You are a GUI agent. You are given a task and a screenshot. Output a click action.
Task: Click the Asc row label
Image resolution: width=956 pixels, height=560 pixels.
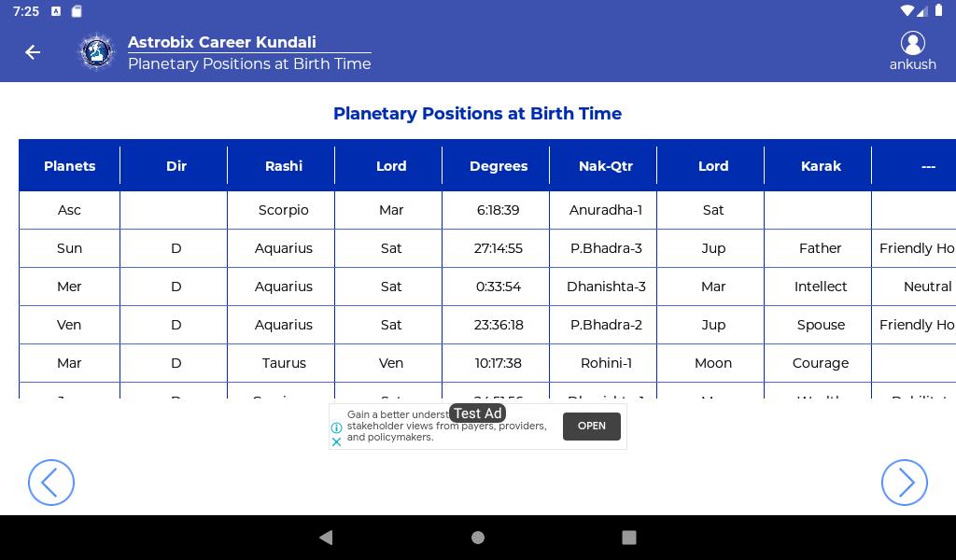pyautogui.click(x=69, y=210)
